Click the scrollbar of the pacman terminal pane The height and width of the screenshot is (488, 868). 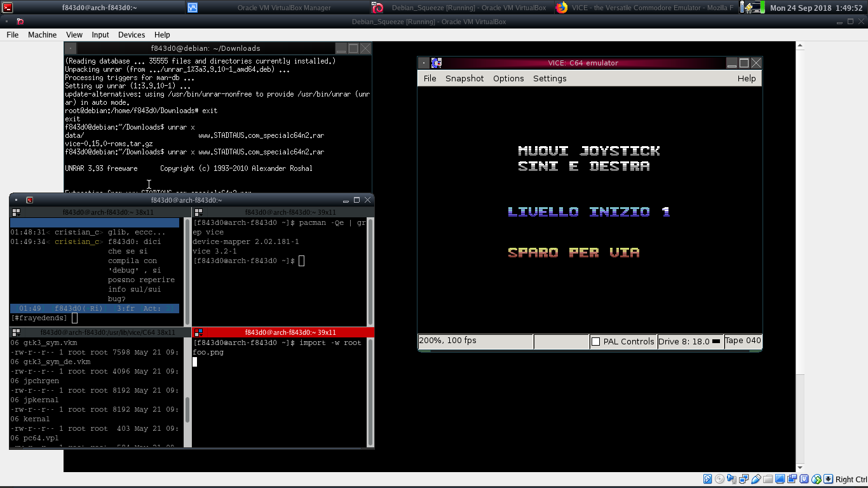(370, 272)
